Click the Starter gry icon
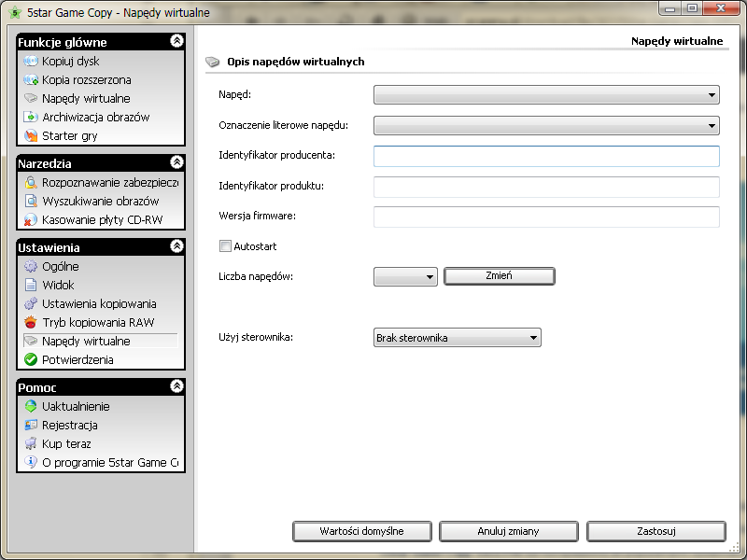 tap(31, 135)
